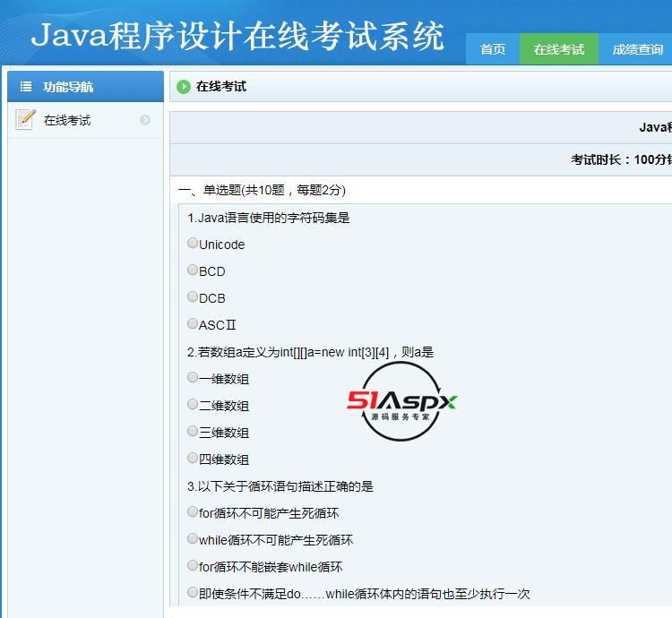672x618 pixels.
Task: Click the pencil notepad icon for 在线考试
Action: (x=25, y=119)
